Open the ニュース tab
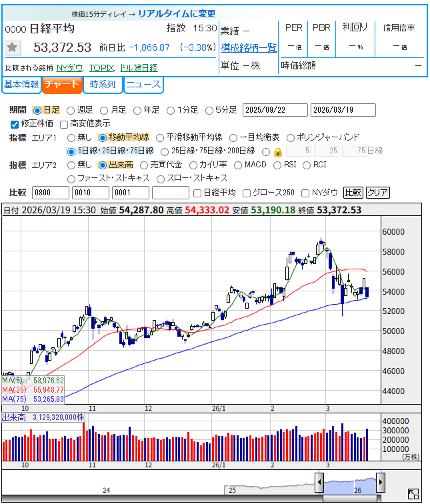 pyautogui.click(x=143, y=85)
